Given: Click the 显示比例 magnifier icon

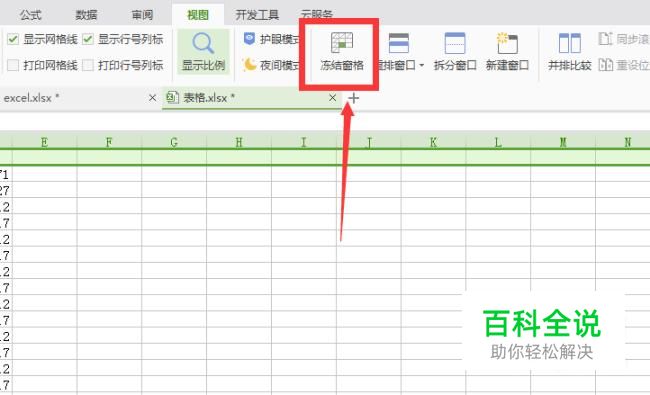Looking at the screenshot, I should (x=203, y=43).
